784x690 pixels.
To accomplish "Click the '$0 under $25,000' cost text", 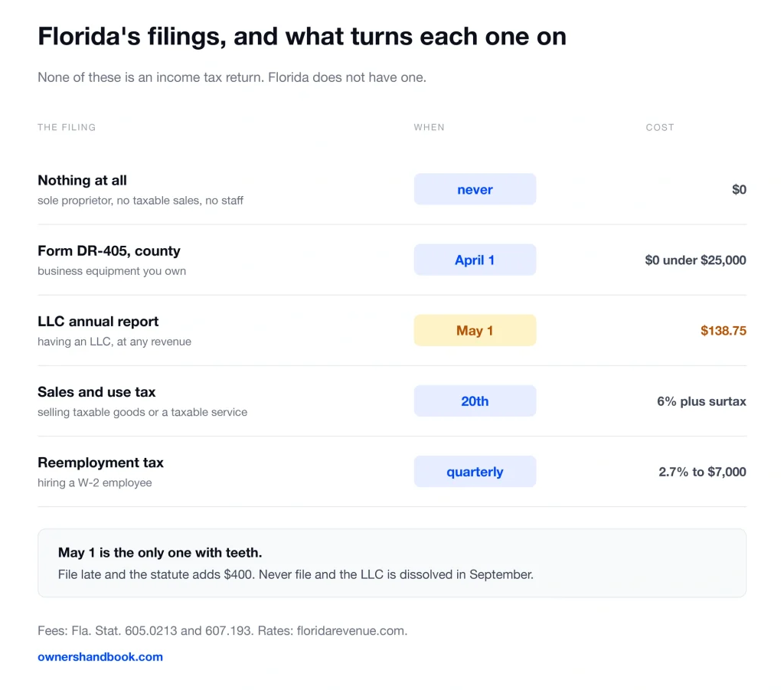I will click(x=695, y=260).
